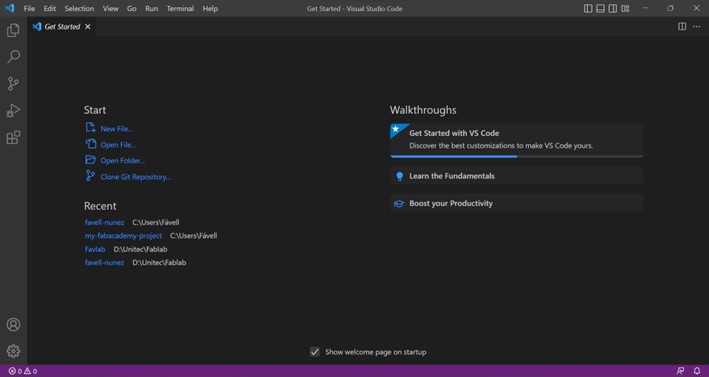
Task: Click the Get Started walkthrough progress bar
Action: (516, 156)
